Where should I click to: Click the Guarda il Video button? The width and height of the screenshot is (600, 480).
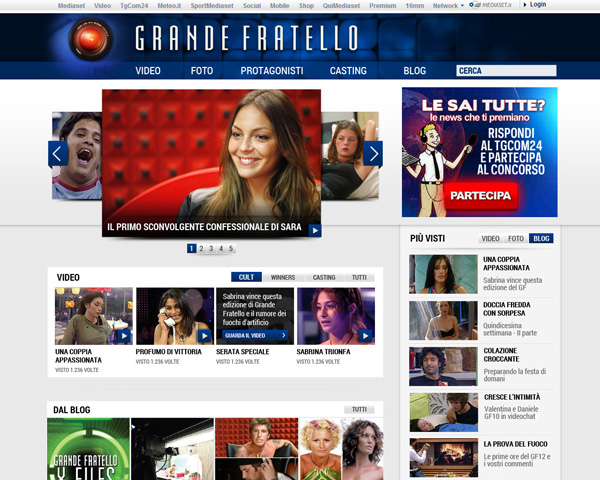[x=255, y=335]
